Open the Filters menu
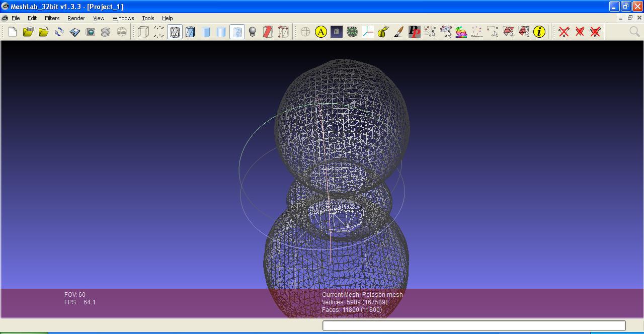 coord(52,18)
